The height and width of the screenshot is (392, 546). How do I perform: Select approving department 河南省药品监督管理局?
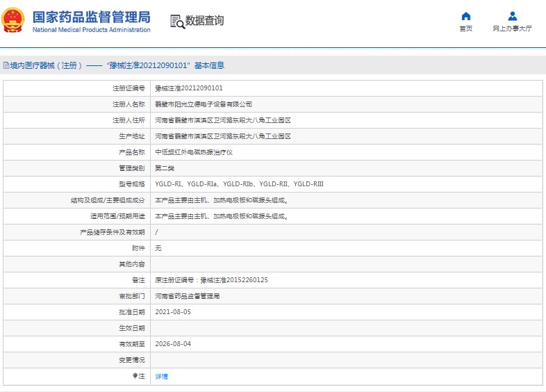click(x=188, y=296)
